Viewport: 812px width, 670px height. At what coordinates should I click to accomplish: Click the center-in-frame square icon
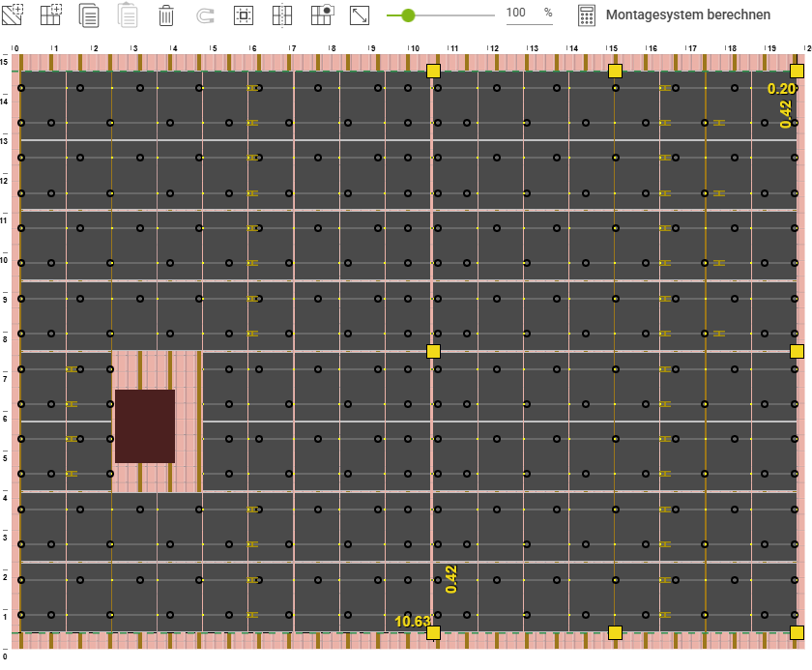[244, 15]
